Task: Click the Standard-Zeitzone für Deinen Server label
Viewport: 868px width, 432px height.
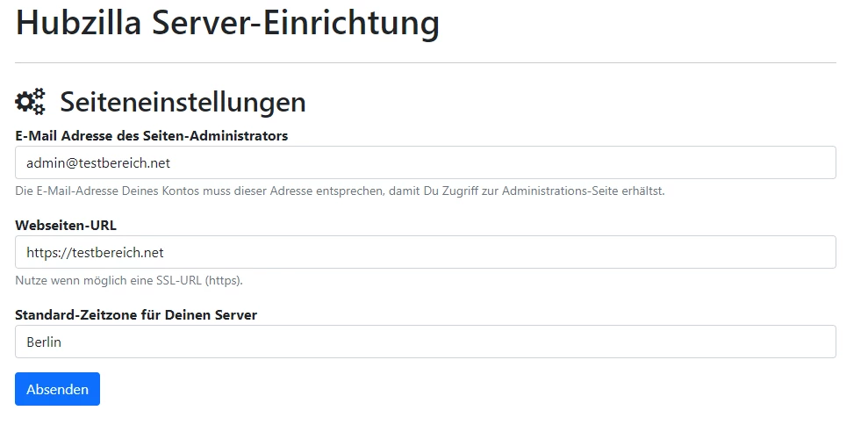Action: tap(136, 315)
